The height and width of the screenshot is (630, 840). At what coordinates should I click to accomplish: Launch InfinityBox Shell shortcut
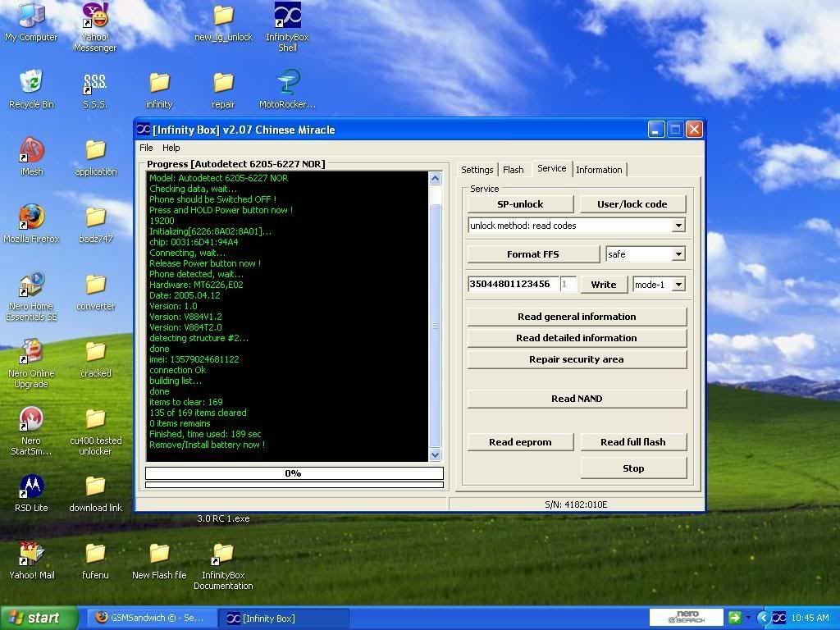tap(287, 27)
